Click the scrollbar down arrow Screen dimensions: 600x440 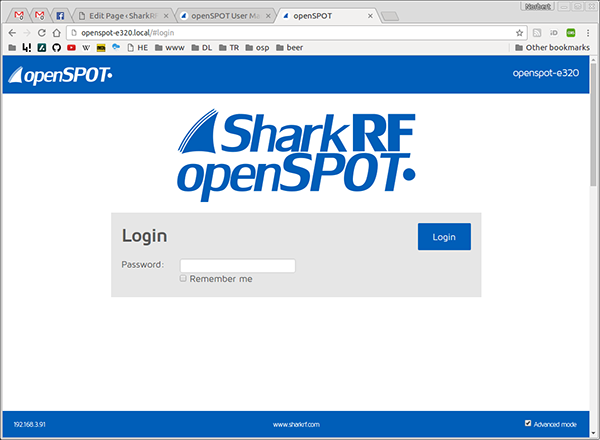click(593, 433)
